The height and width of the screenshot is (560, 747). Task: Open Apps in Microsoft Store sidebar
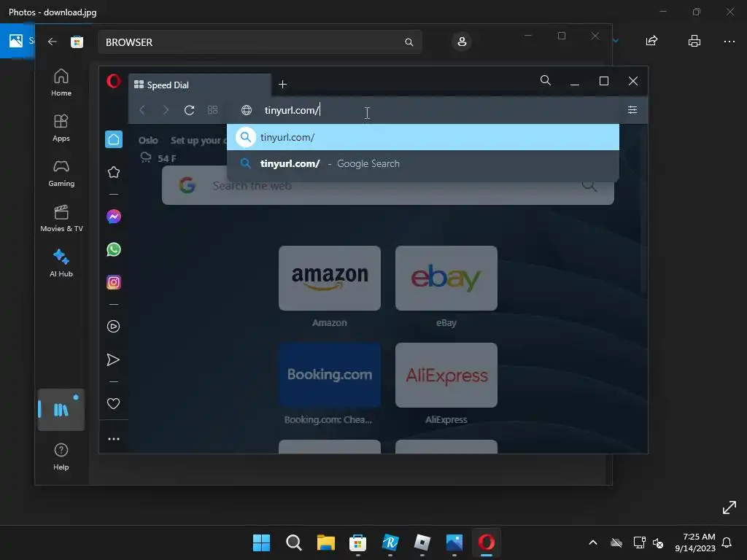(61, 128)
